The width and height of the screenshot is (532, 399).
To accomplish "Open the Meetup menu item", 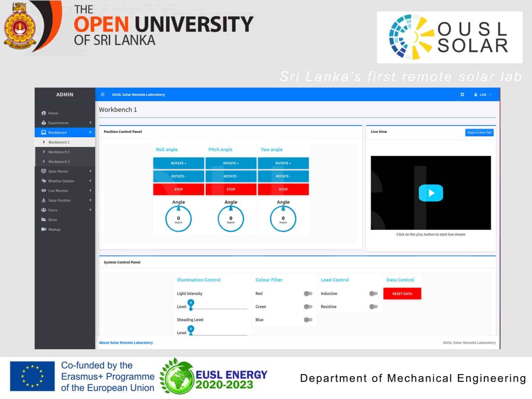I will [x=65, y=229].
